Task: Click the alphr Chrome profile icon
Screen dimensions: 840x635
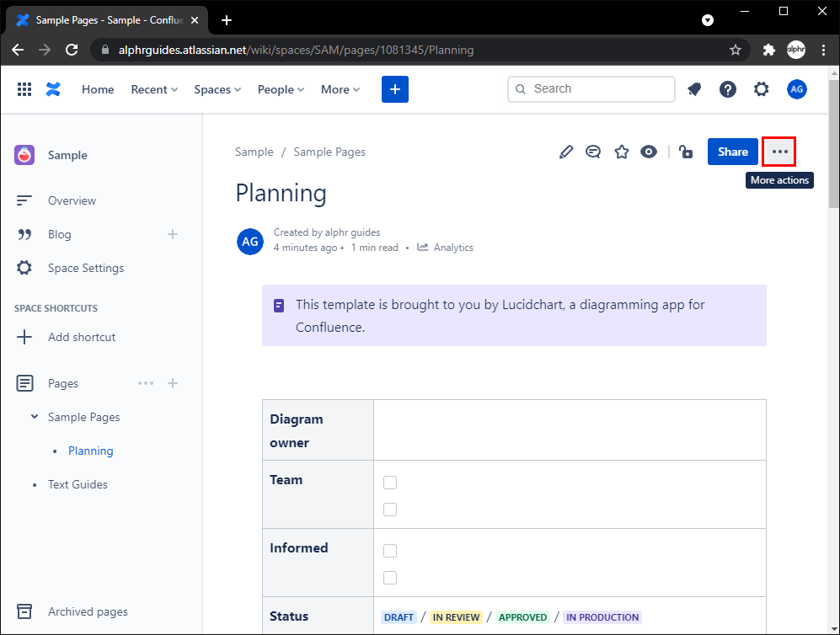Action: [796, 50]
